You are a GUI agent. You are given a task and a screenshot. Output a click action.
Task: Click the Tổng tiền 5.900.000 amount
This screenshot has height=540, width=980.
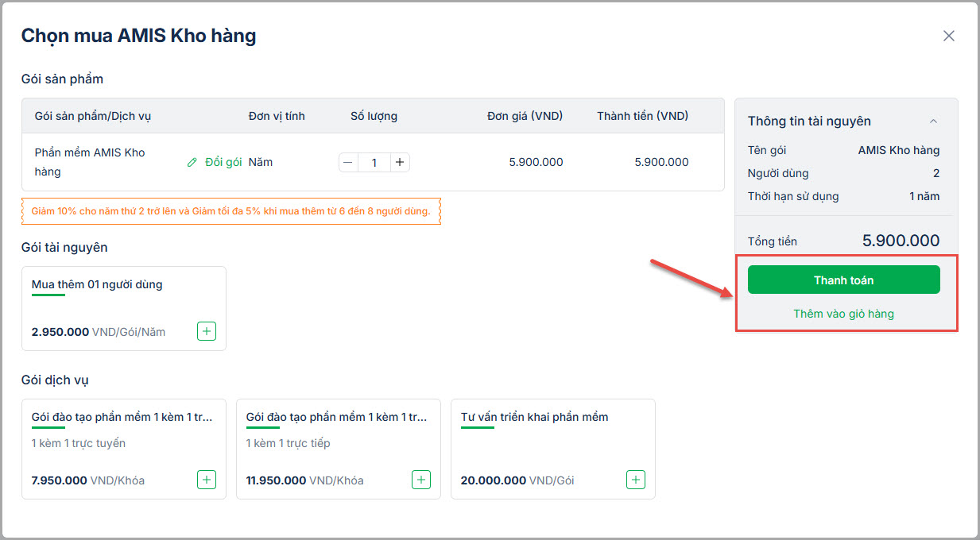pos(901,241)
